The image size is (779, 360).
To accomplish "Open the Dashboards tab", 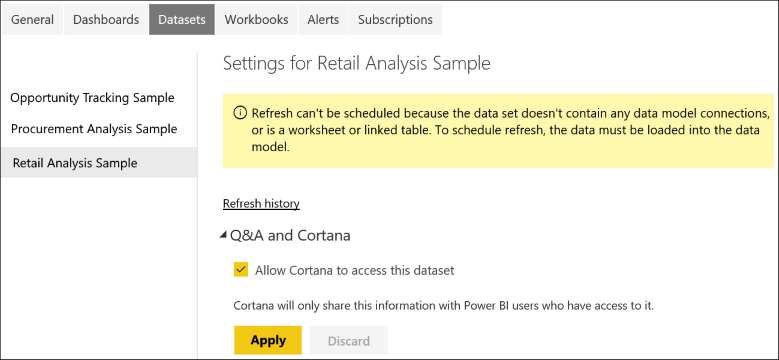I will pyautogui.click(x=106, y=20).
